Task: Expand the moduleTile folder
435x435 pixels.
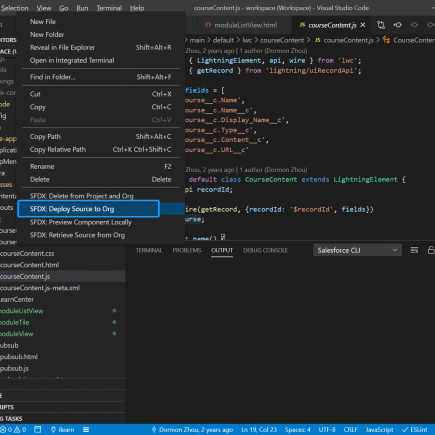Action: point(62,322)
